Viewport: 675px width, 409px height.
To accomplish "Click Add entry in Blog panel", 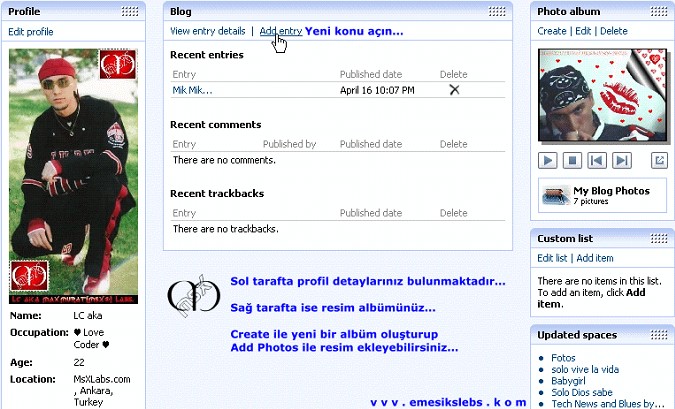I will [280, 32].
